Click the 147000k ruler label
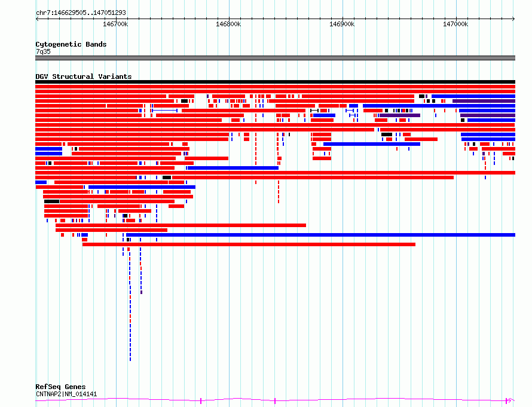The image size is (532, 407). pyautogui.click(x=455, y=24)
